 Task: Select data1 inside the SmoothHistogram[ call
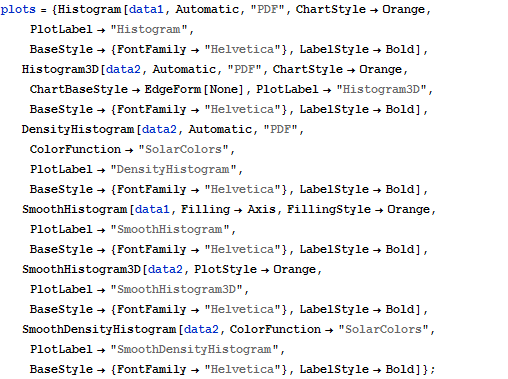pos(152,209)
